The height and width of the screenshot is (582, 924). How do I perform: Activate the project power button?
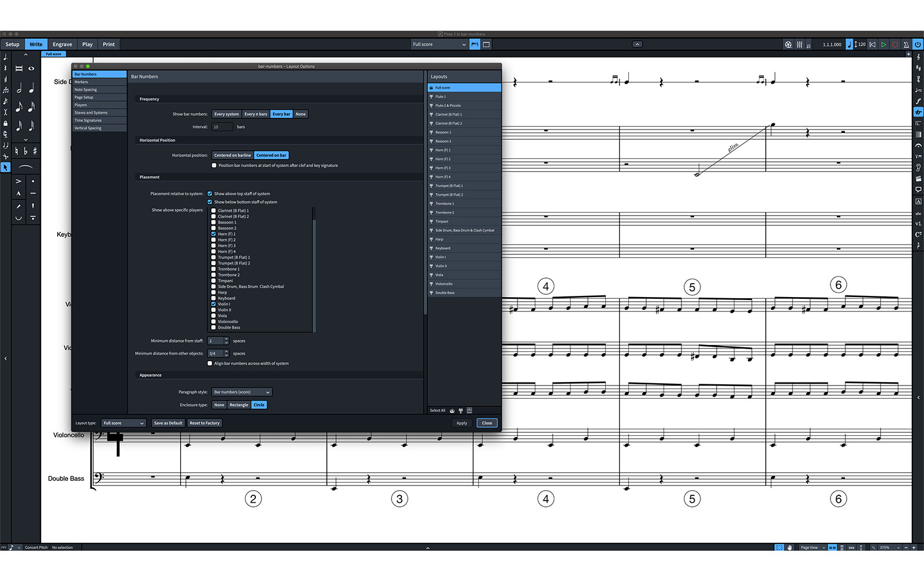pos(918,45)
